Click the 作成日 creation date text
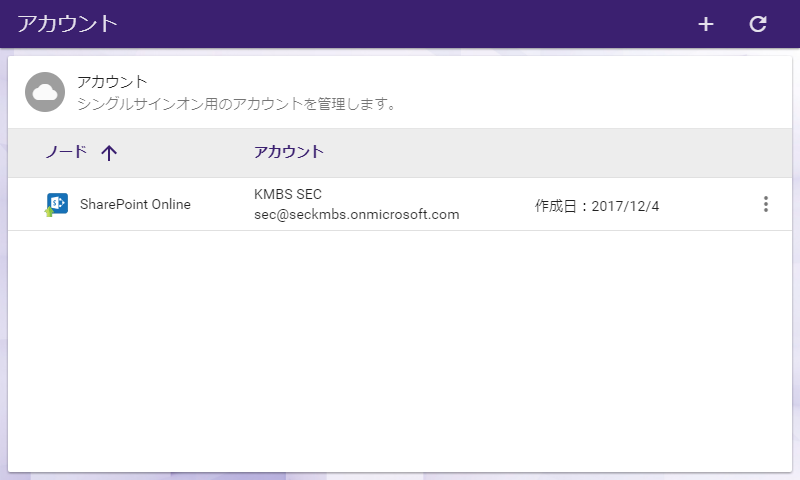The image size is (800, 480). click(x=597, y=206)
